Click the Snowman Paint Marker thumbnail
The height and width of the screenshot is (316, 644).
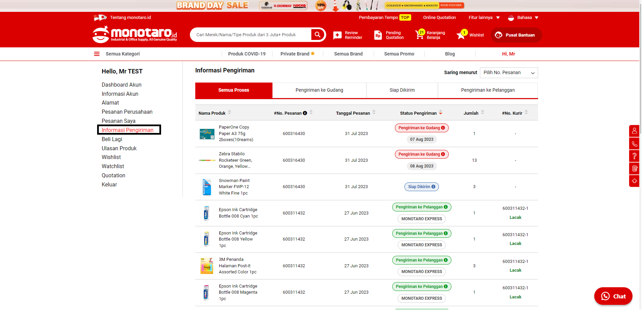click(207, 187)
